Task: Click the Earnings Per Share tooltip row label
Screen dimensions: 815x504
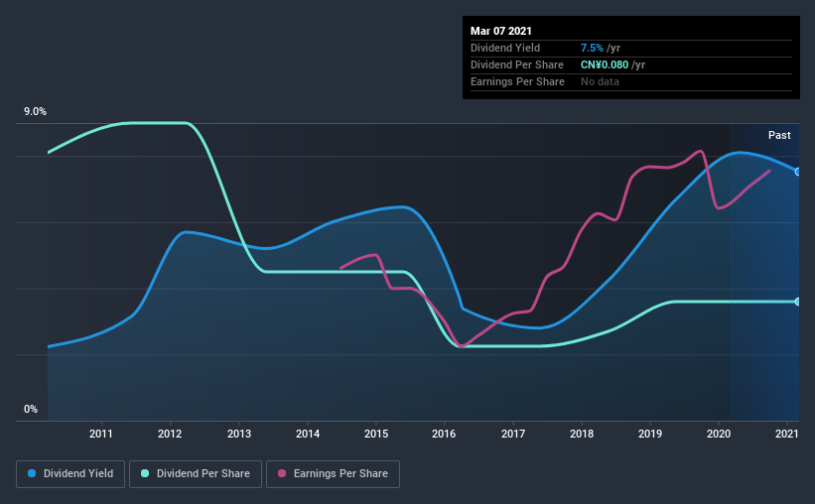Action: coord(518,81)
